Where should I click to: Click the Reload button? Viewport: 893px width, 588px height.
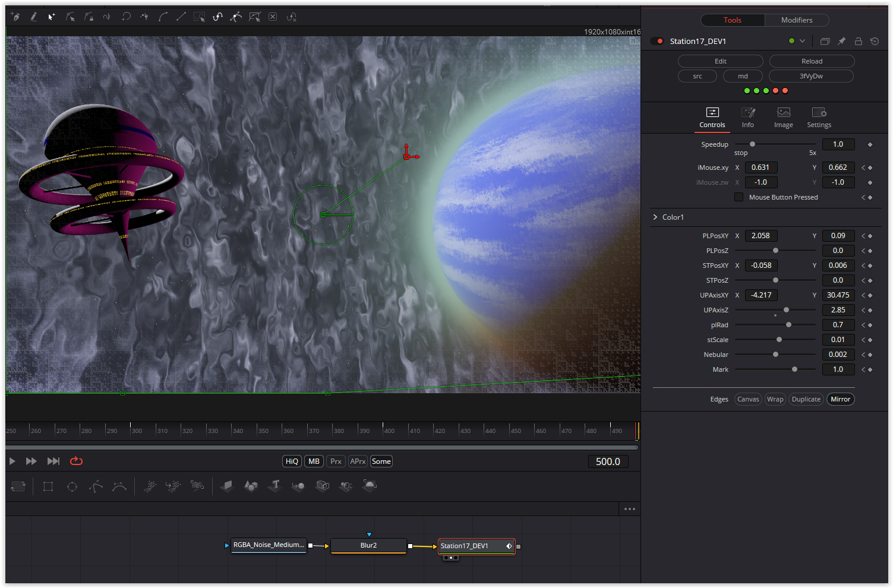[x=812, y=61]
